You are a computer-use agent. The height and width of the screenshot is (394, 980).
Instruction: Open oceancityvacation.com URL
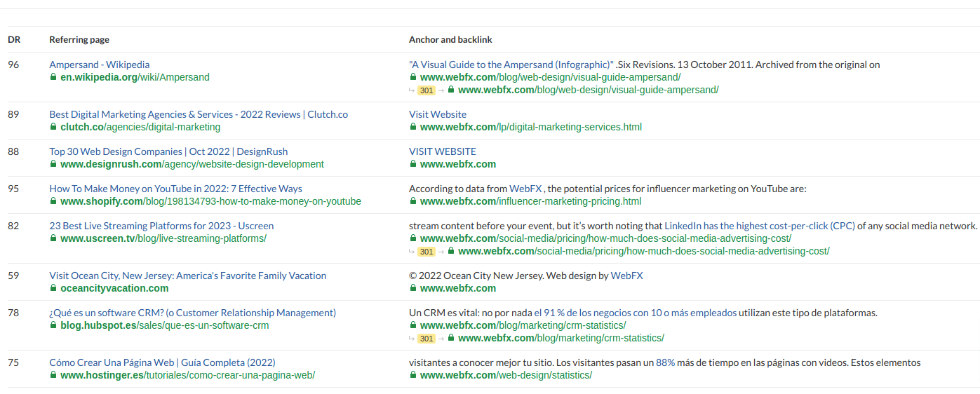tap(114, 288)
